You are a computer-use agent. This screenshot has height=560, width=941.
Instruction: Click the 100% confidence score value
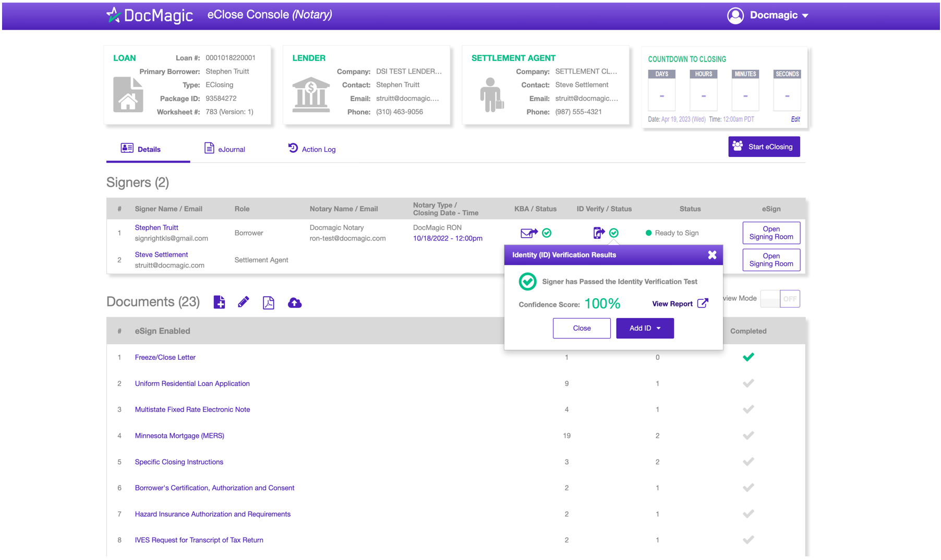coord(602,303)
